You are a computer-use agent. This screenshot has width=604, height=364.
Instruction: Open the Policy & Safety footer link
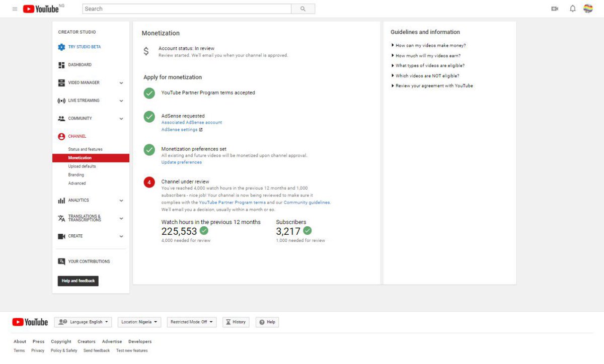pyautogui.click(x=64, y=350)
